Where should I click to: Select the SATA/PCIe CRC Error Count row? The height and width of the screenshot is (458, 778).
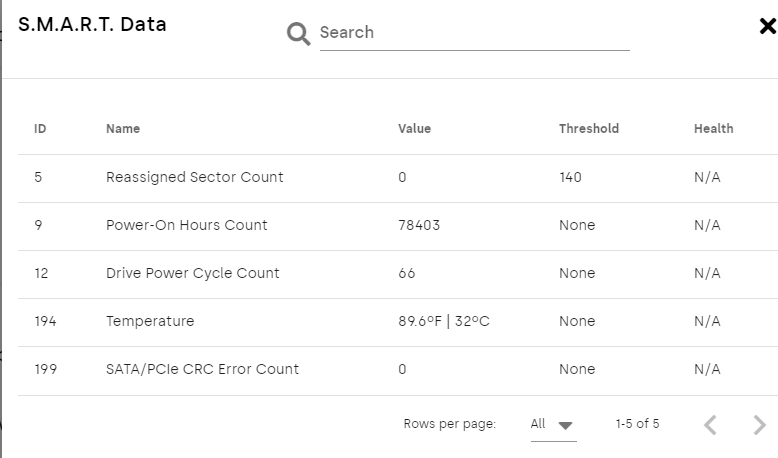(x=202, y=369)
